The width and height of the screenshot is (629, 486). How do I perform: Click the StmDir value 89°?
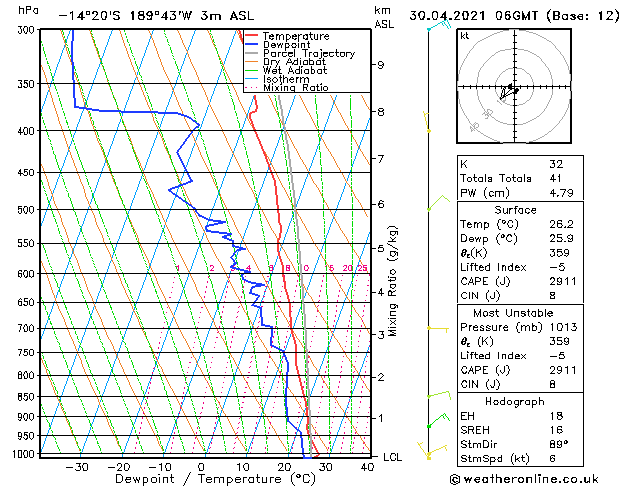(x=559, y=444)
